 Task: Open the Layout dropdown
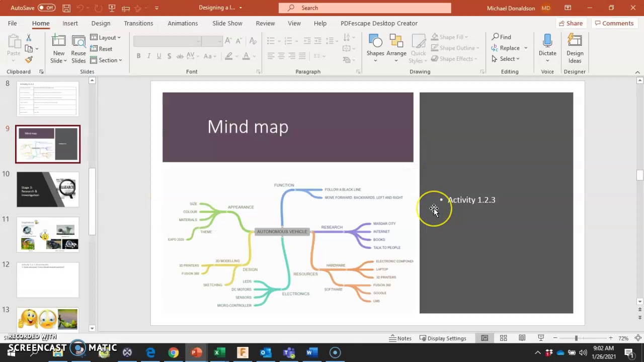click(x=106, y=38)
